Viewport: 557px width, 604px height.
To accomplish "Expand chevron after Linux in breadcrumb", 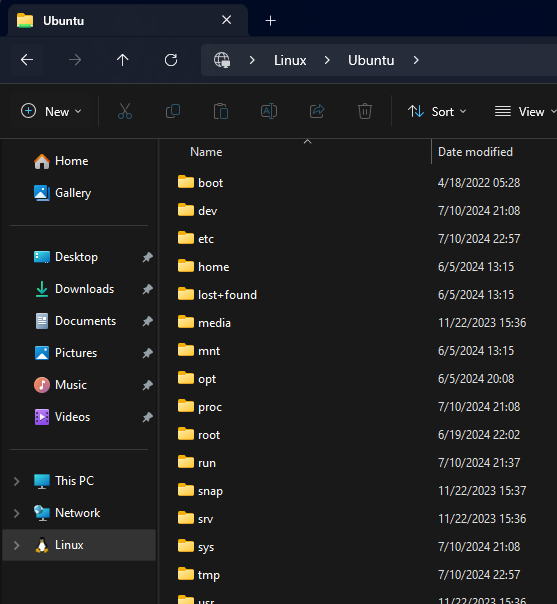I will point(327,60).
